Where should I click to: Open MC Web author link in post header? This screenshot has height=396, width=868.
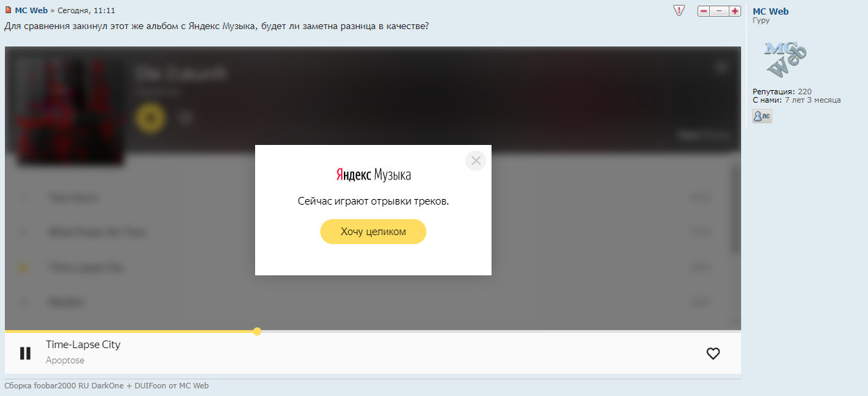[x=31, y=11]
